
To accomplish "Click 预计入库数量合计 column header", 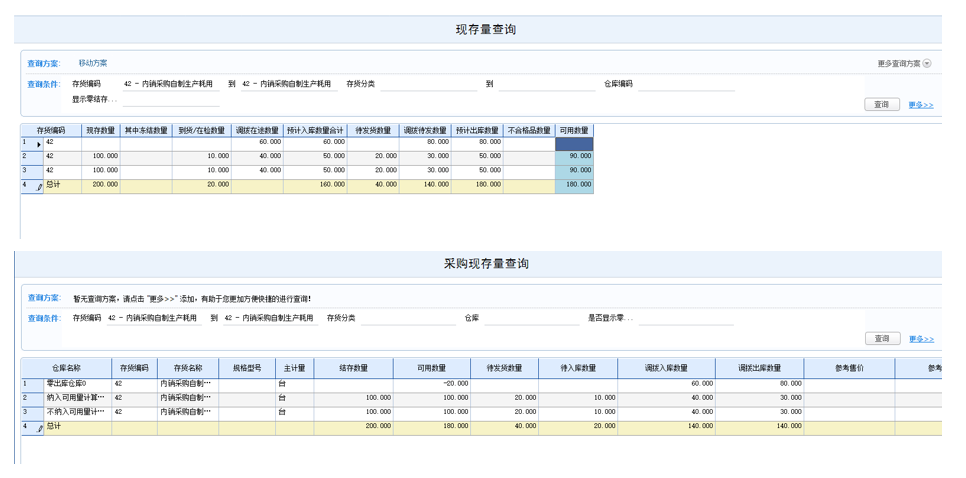I will click(x=315, y=131).
